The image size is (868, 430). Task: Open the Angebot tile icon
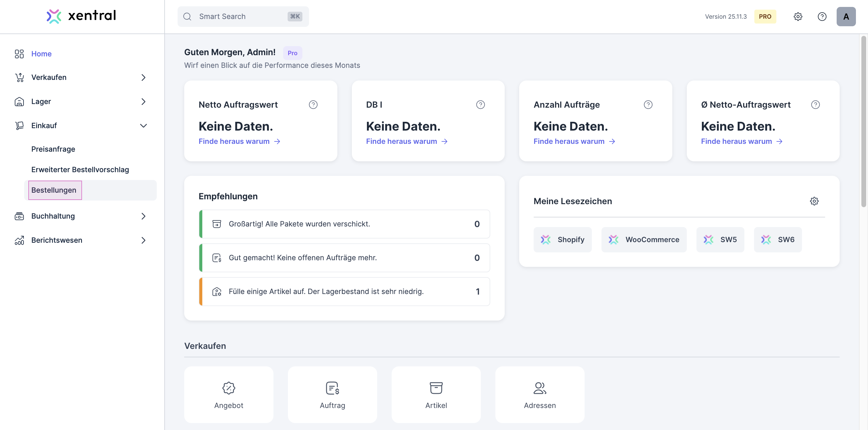[229, 388]
